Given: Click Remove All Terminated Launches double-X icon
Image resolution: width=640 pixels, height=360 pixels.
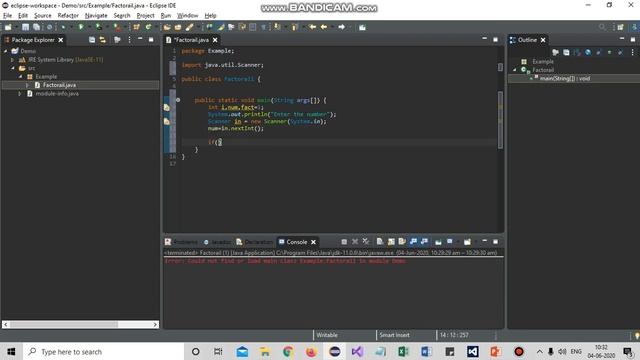Looking at the screenshot, I should 366,242.
